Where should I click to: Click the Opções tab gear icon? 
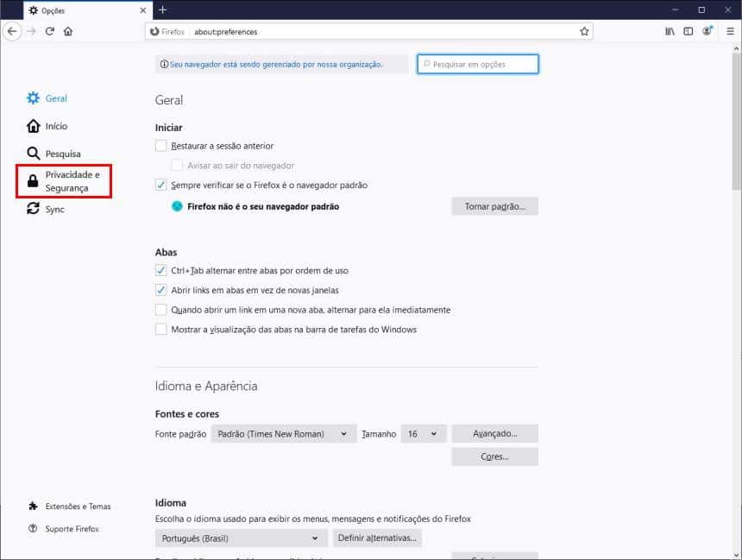pos(33,10)
